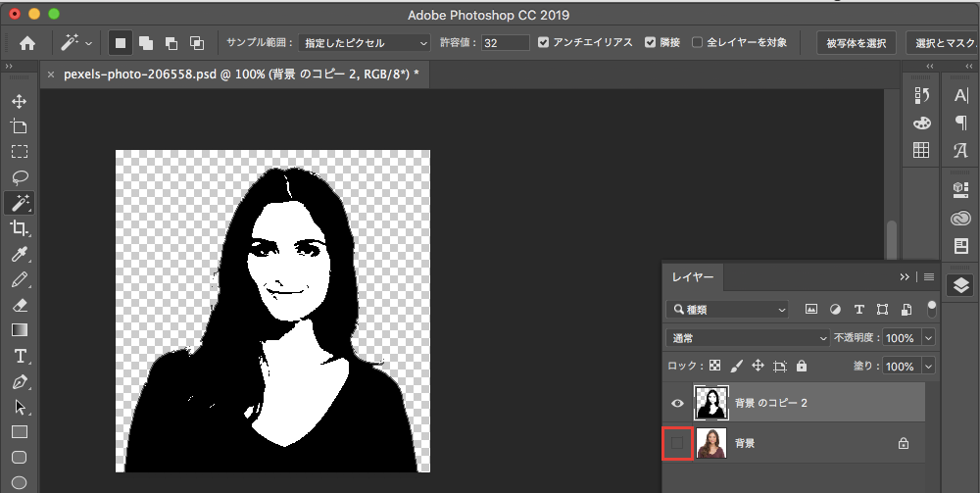980x493 pixels.
Task: Expand the 不透明度 opacity dropdown arrow
Action: pyautogui.click(x=928, y=337)
